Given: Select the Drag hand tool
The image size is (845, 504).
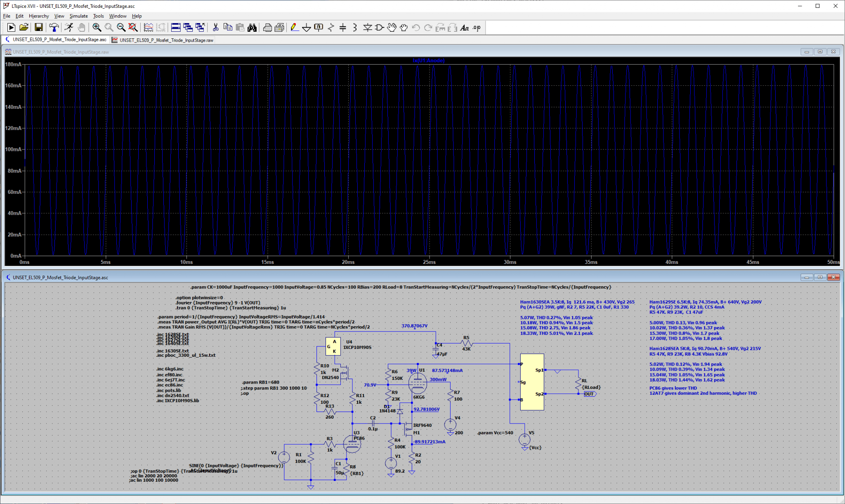Looking at the screenshot, I should tap(404, 28).
